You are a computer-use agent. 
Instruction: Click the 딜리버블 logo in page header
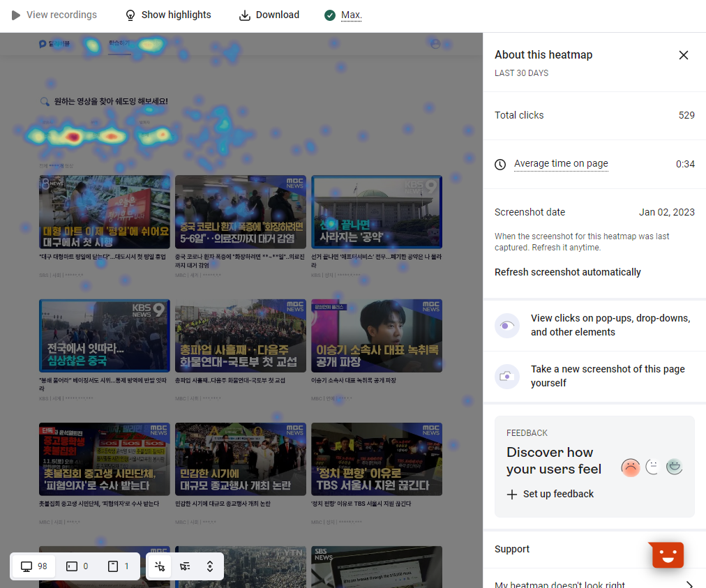click(x=54, y=44)
